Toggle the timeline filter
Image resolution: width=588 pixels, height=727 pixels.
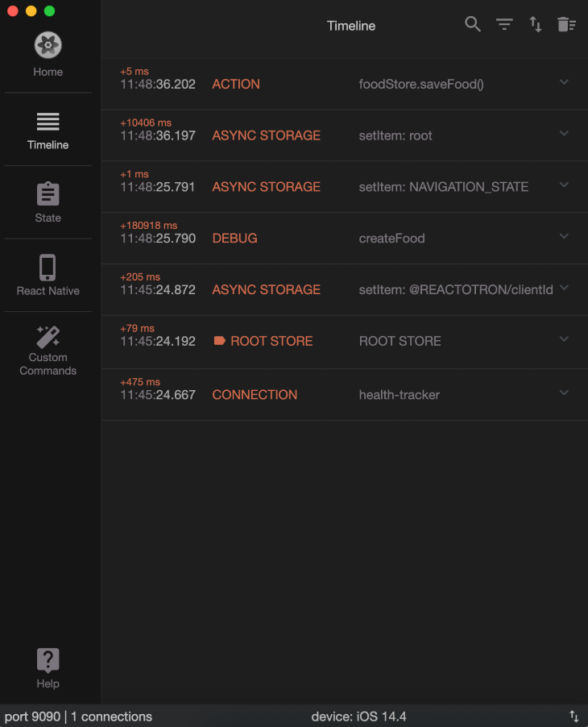click(x=504, y=24)
